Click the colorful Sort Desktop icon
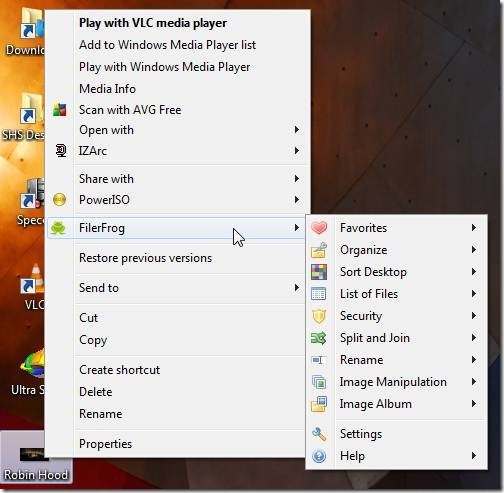Image resolution: width=504 pixels, height=493 pixels. [319, 272]
